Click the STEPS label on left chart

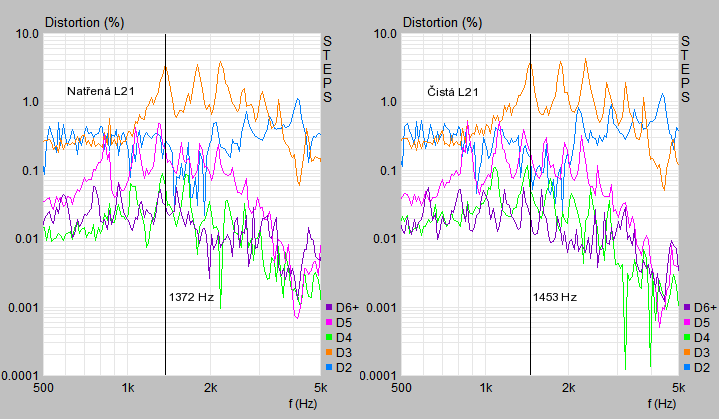327,69
